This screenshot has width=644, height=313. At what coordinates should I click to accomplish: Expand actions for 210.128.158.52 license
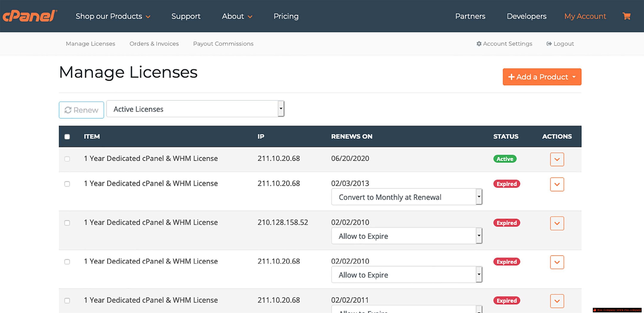[557, 223]
